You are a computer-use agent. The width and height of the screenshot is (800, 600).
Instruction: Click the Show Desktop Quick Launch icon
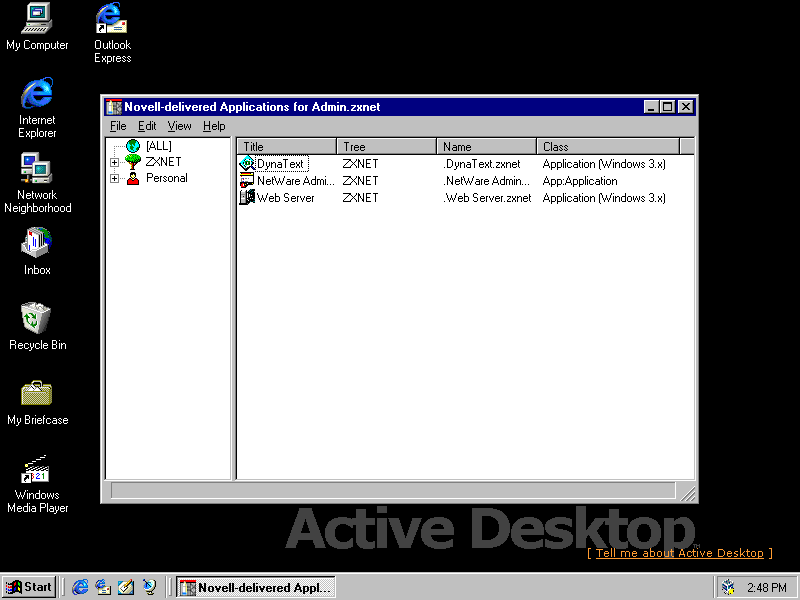(x=126, y=587)
